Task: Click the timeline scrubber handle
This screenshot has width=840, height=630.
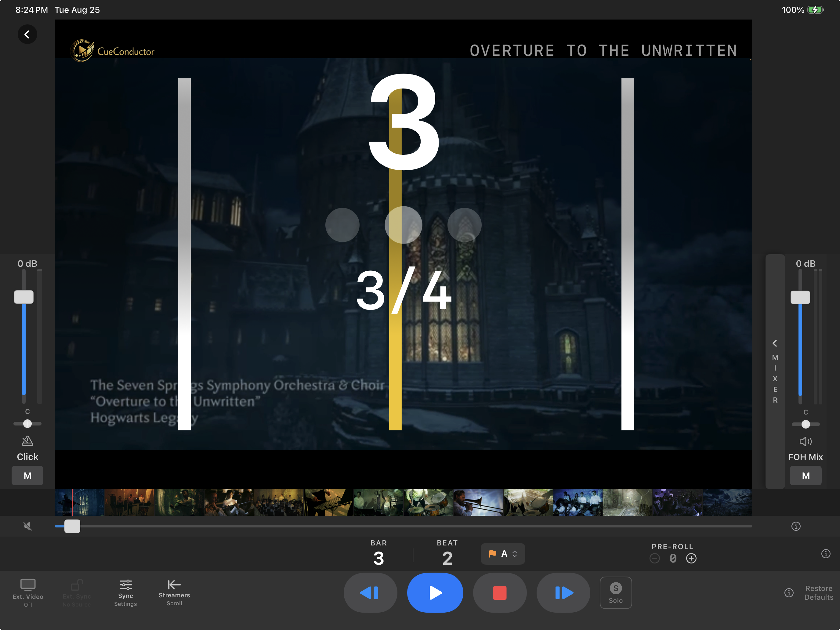Action: click(72, 526)
